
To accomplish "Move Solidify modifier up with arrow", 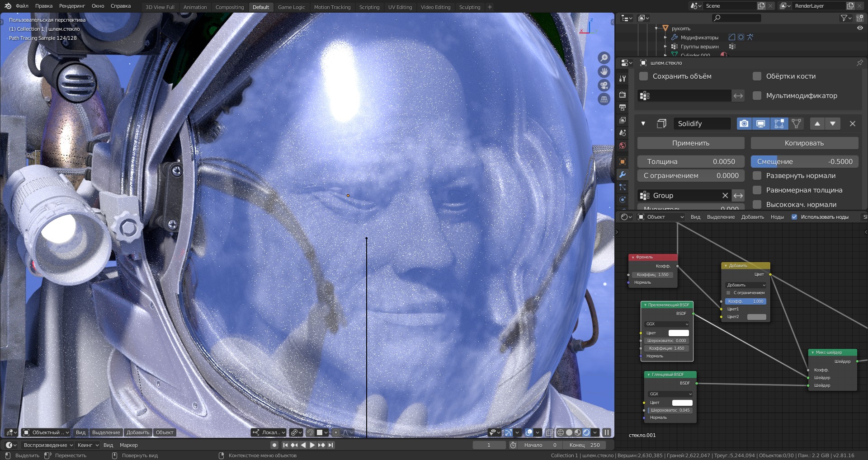I will [x=817, y=124].
